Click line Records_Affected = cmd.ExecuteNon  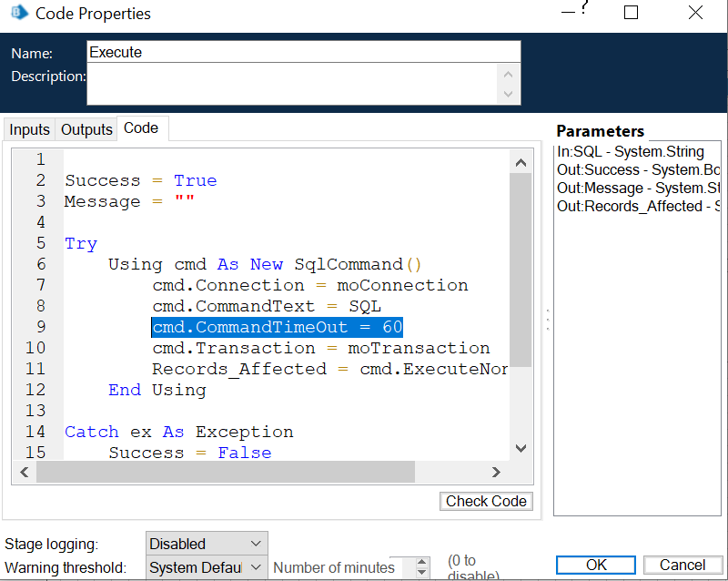(x=330, y=369)
